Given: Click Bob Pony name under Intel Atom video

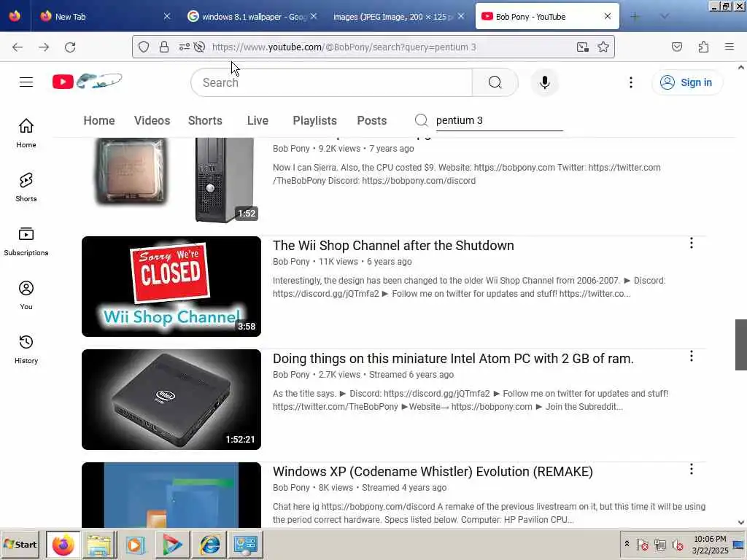Looking at the screenshot, I should [291, 374].
